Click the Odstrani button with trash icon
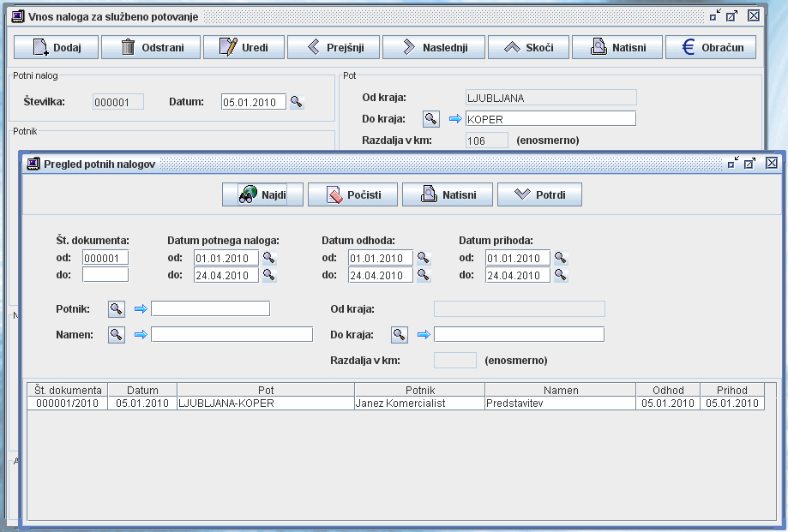Screen dimensions: 788x532 pyautogui.click(x=151, y=47)
